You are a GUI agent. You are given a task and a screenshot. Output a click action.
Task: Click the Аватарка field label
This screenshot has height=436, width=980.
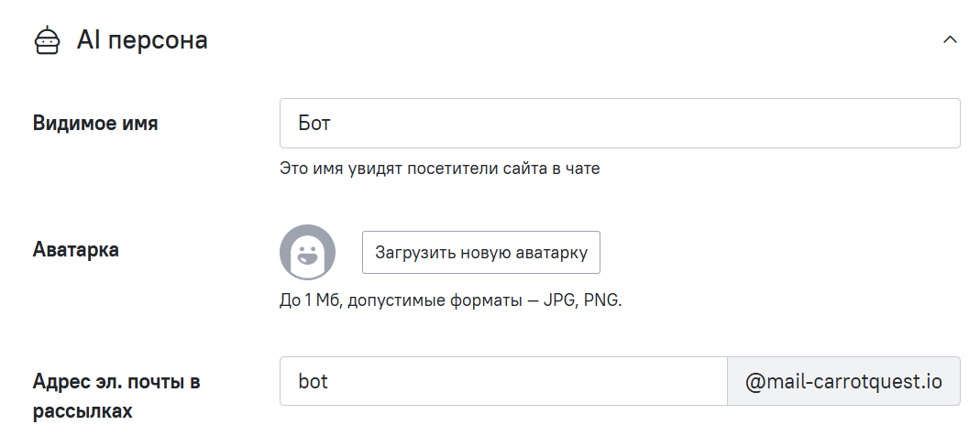75,250
